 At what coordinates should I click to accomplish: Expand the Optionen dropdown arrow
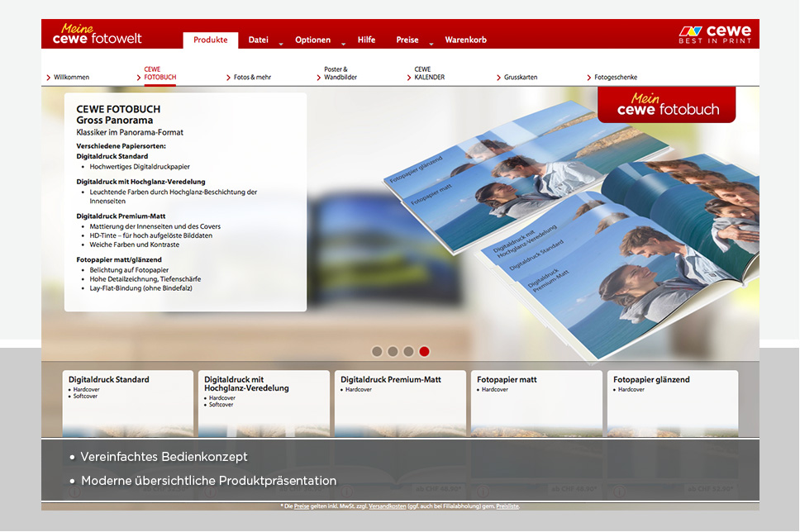[343, 44]
